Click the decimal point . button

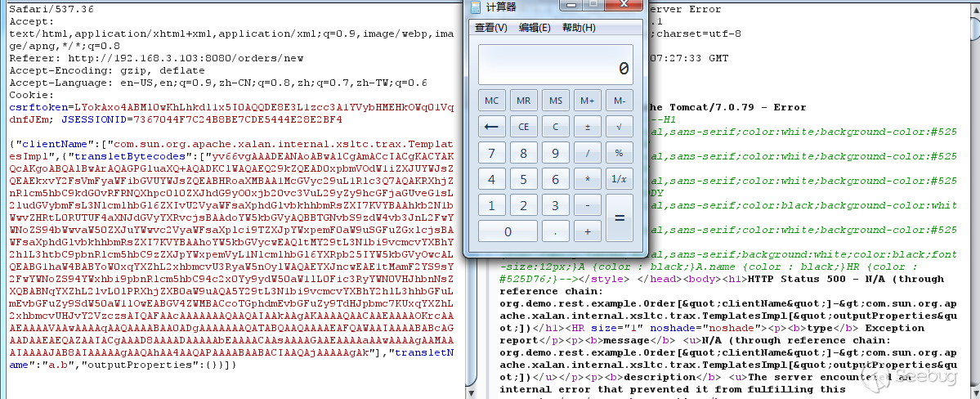556,231
